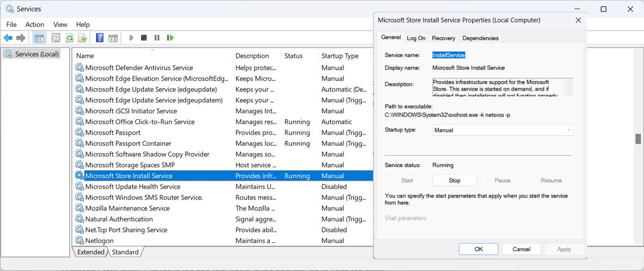Open the Startup type dropdown

coord(503,130)
